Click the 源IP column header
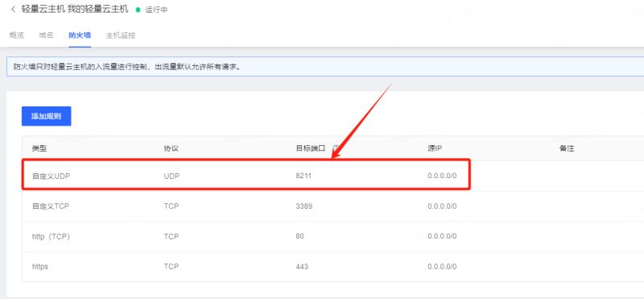Viewport: 644px width, 299px height. click(435, 148)
